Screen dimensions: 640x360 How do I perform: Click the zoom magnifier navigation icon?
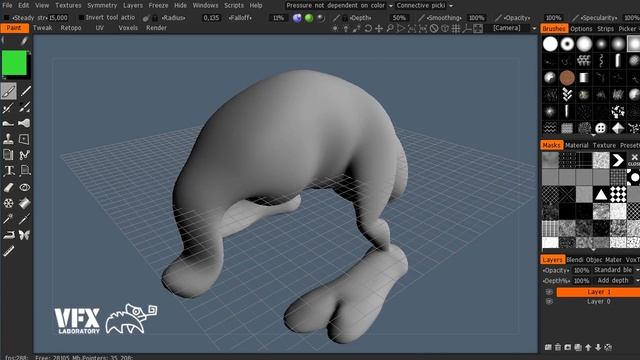pos(390,28)
